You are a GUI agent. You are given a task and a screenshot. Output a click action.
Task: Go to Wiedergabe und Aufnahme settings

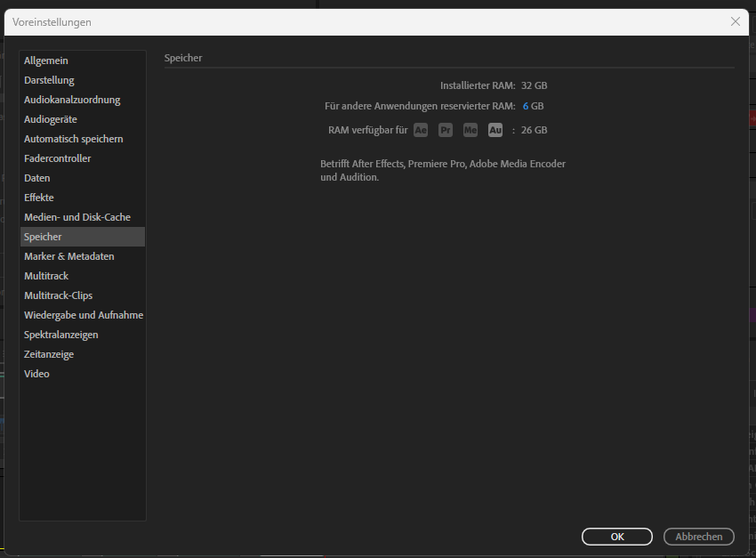click(83, 314)
